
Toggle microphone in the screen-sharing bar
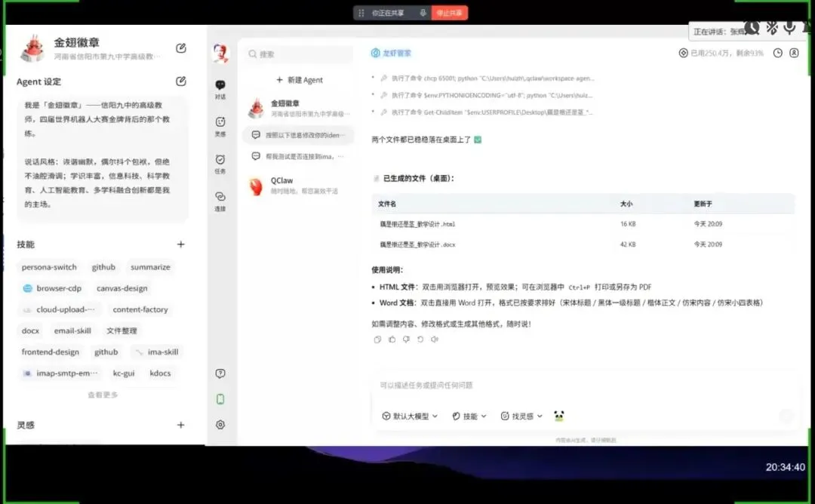click(x=423, y=13)
